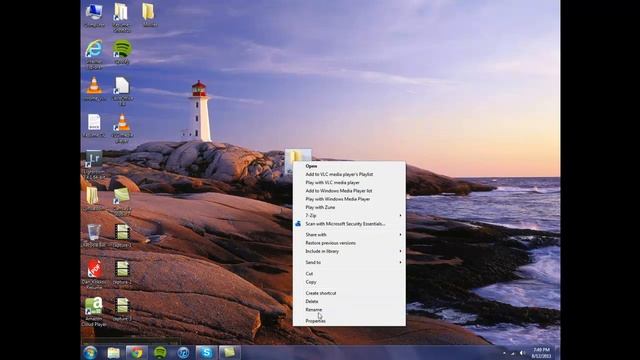Open iTunes from the taskbar
Image resolution: width=640 pixels, height=360 pixels.
coord(183,353)
